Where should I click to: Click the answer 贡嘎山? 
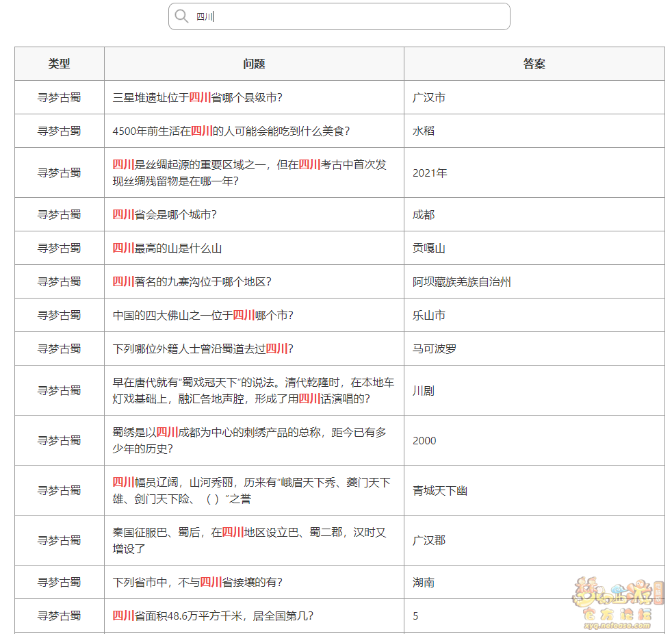(429, 248)
